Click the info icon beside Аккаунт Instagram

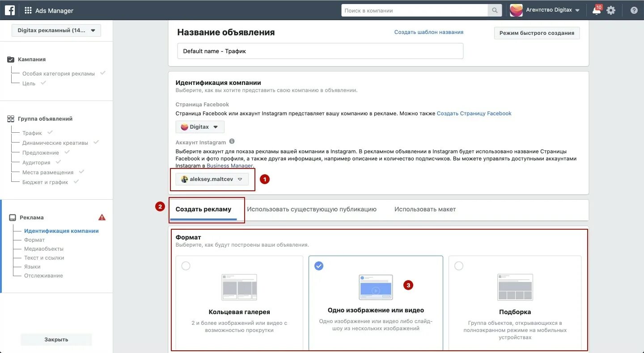(232, 142)
